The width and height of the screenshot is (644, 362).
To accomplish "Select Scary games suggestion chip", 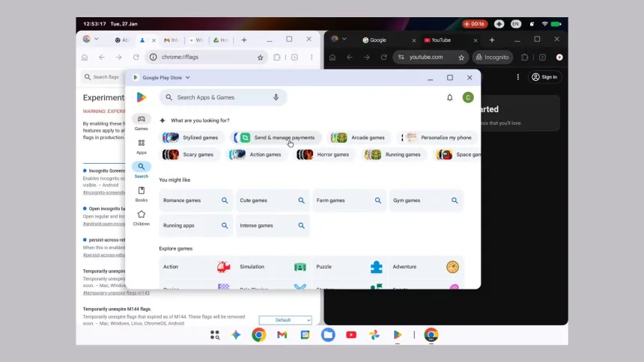I will pyautogui.click(x=189, y=155).
